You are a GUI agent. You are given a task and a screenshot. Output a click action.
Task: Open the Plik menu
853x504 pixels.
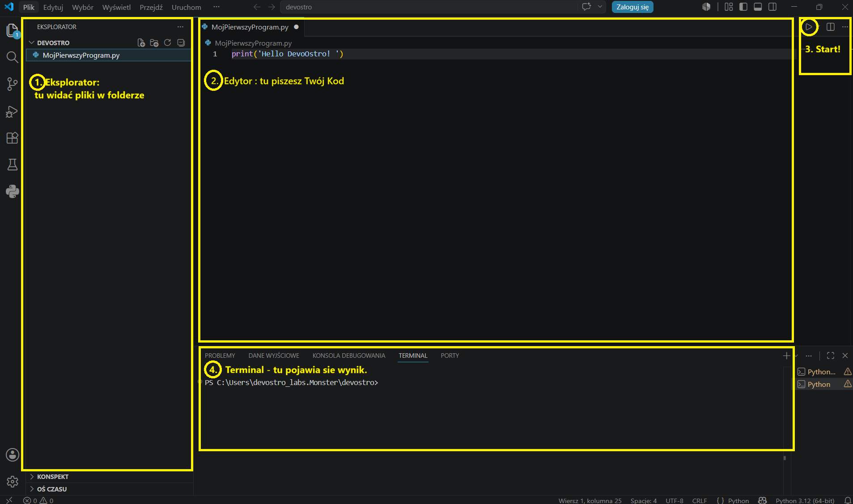(29, 7)
